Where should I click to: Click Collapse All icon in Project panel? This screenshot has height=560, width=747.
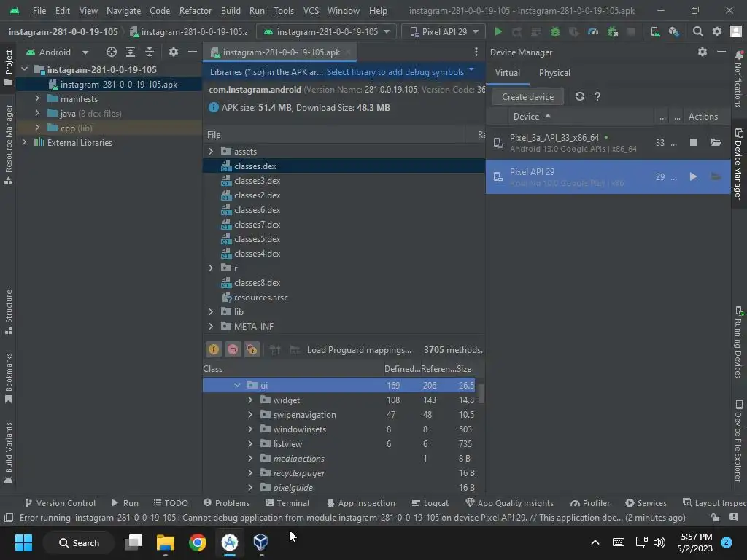click(150, 52)
